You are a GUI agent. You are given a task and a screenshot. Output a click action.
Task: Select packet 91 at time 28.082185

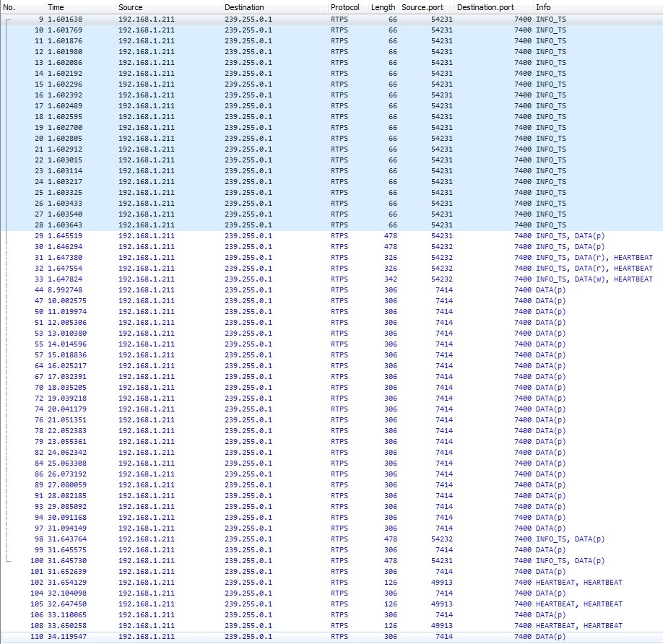coord(331,496)
